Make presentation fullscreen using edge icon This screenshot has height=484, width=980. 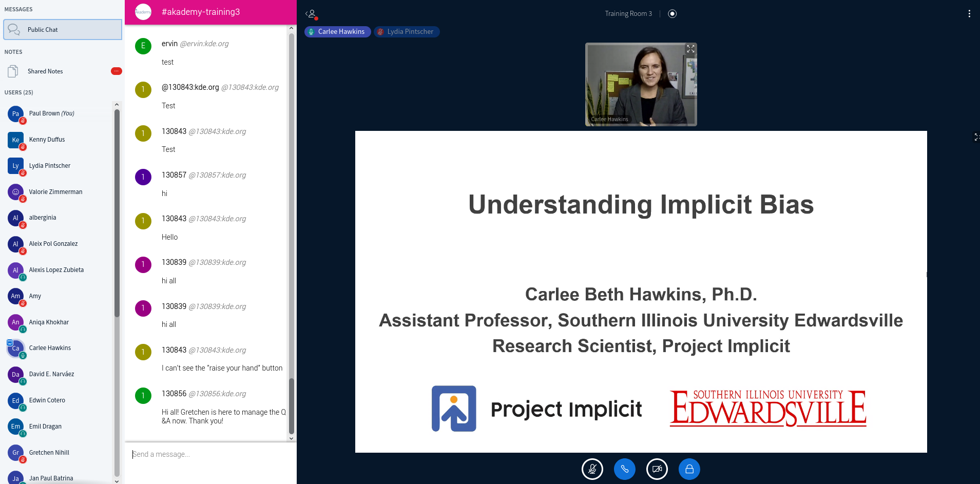coord(976,137)
